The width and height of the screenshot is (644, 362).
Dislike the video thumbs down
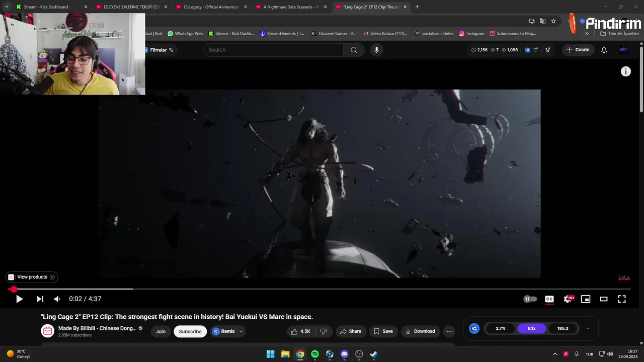324,331
